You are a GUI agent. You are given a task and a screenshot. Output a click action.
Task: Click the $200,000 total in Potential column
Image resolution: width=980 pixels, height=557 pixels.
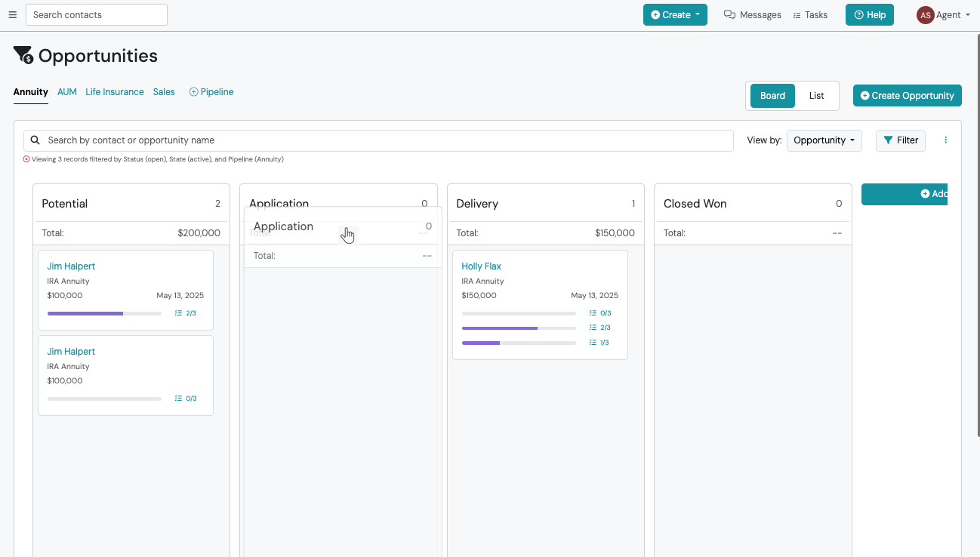(x=199, y=233)
